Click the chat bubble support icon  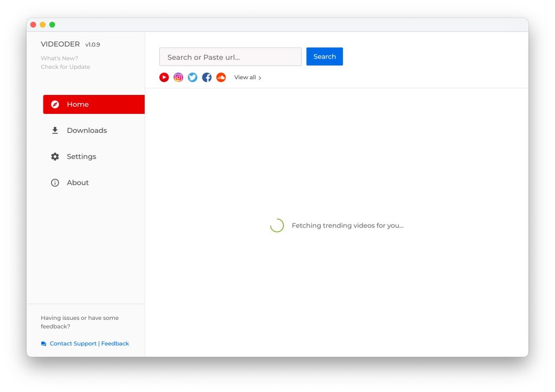click(x=43, y=344)
